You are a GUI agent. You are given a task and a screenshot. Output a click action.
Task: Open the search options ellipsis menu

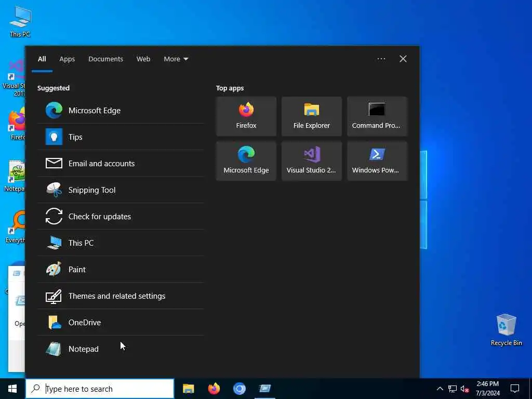tap(381, 59)
